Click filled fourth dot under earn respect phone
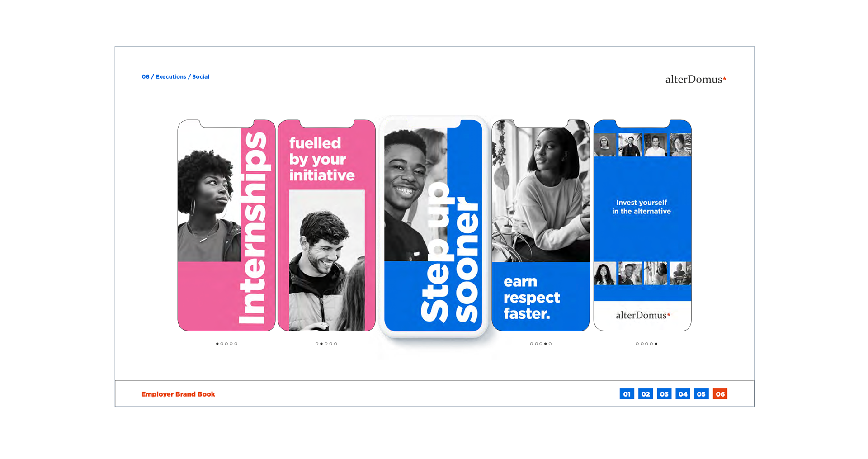The image size is (868, 459). pyautogui.click(x=545, y=344)
